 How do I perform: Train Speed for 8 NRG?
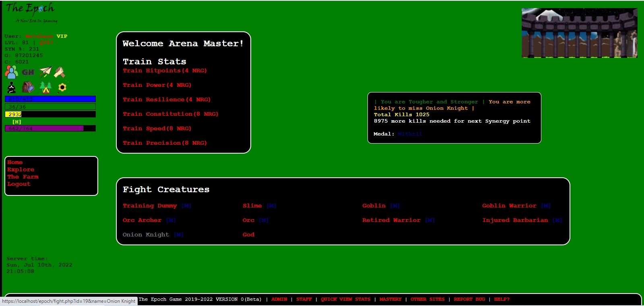point(157,129)
